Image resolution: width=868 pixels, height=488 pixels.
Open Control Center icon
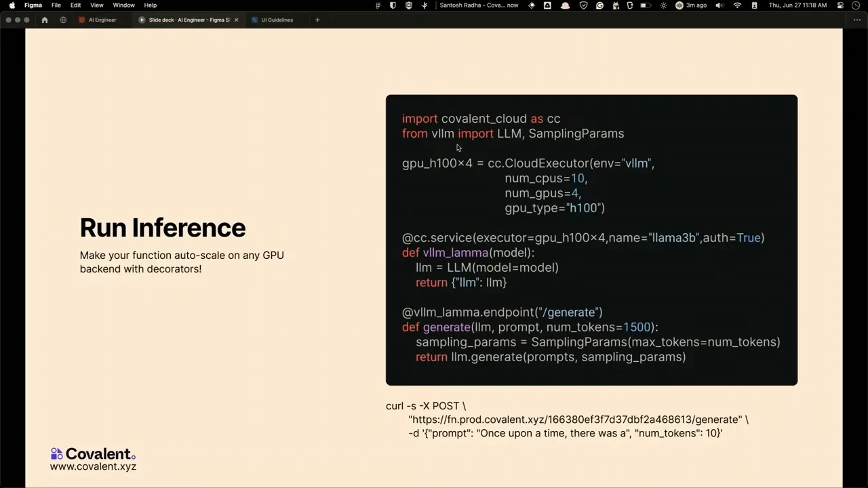tap(841, 5)
